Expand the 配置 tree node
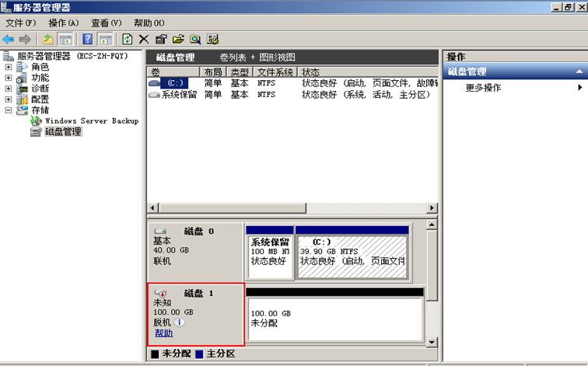Screen dimensions: 588x366 point(9,99)
